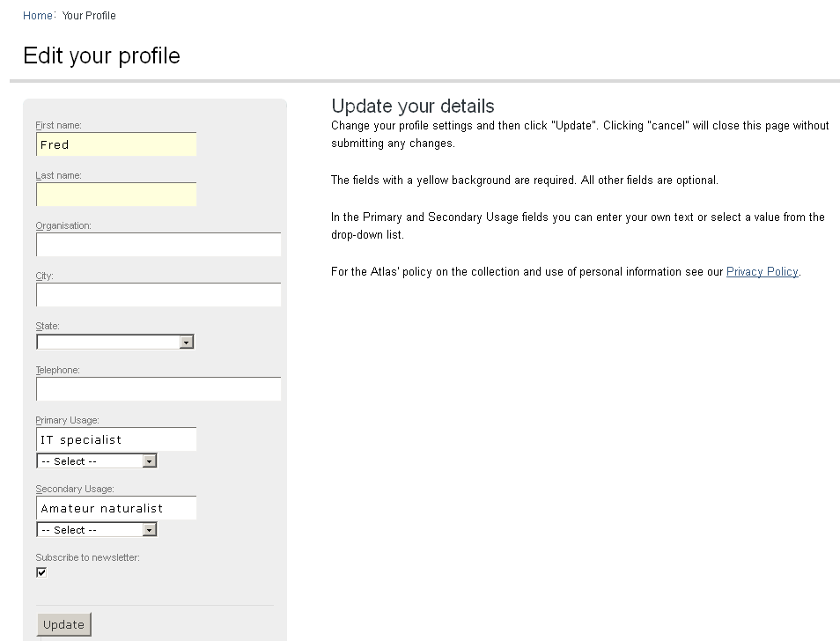The width and height of the screenshot is (840, 641).
Task: Click the 'Telephone:' field label
Action: [57, 370]
